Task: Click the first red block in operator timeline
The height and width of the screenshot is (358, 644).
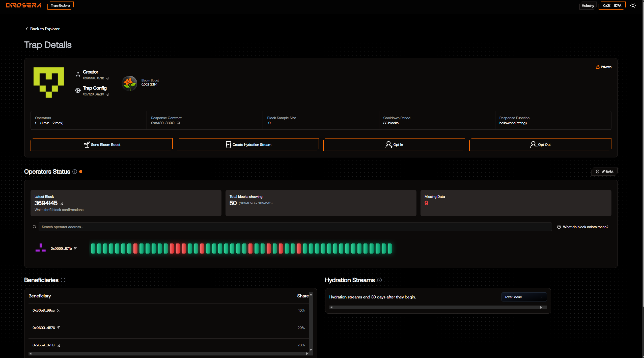Action: 135,249
